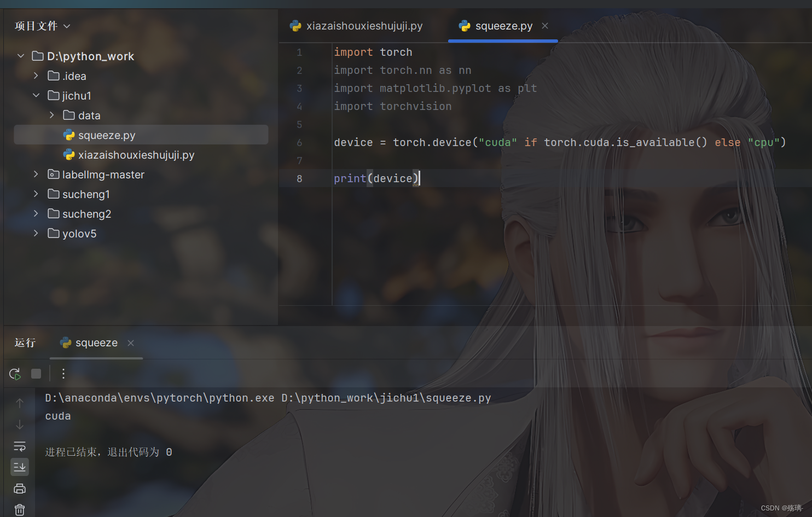The image size is (812, 517).
Task: Toggle scroll to end in console
Action: click(x=20, y=467)
